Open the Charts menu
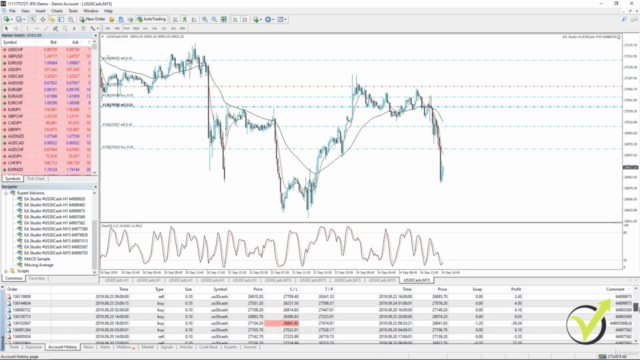 click(x=57, y=11)
